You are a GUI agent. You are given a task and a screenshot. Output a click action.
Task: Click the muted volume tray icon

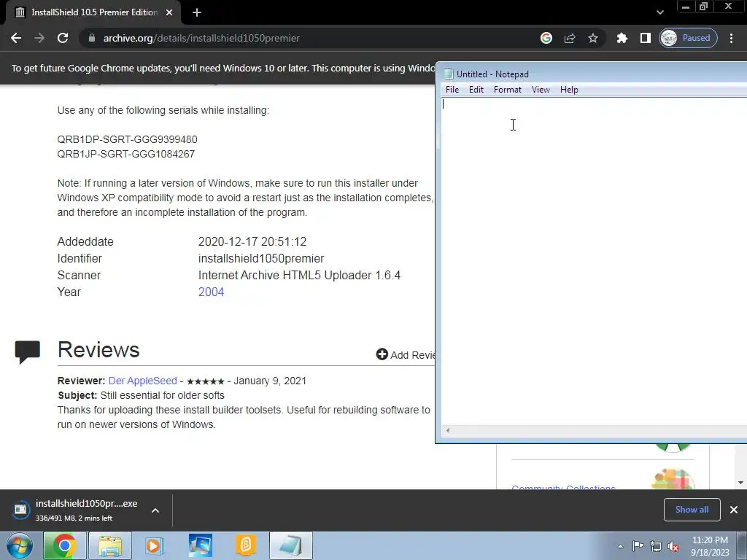click(x=673, y=546)
